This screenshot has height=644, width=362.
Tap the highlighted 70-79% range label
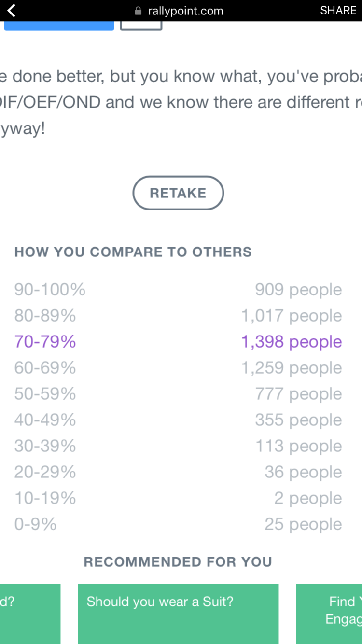[x=45, y=342]
